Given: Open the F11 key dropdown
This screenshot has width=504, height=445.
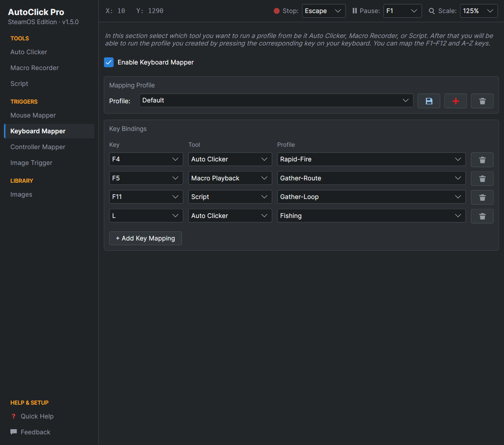Looking at the screenshot, I should (x=146, y=197).
